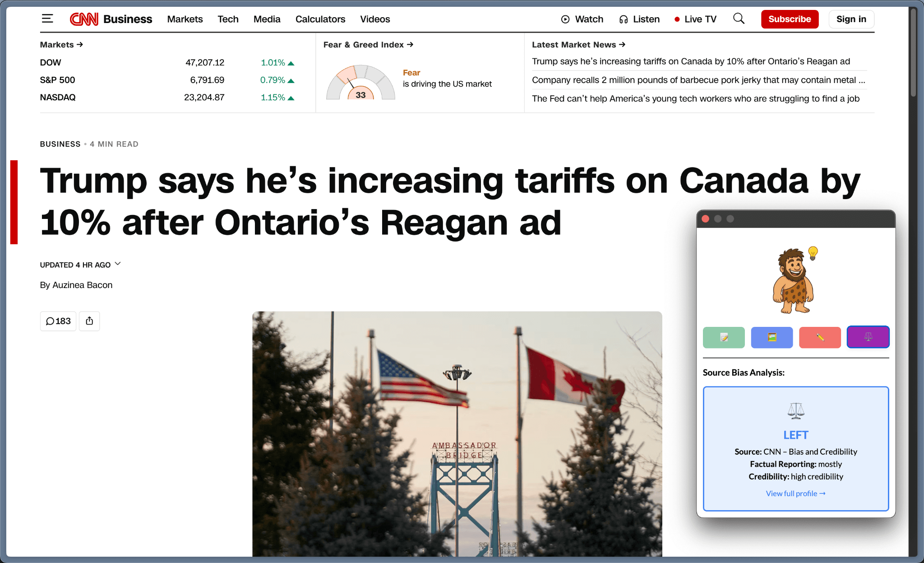
Task: Click the share article icon button
Action: tap(89, 321)
